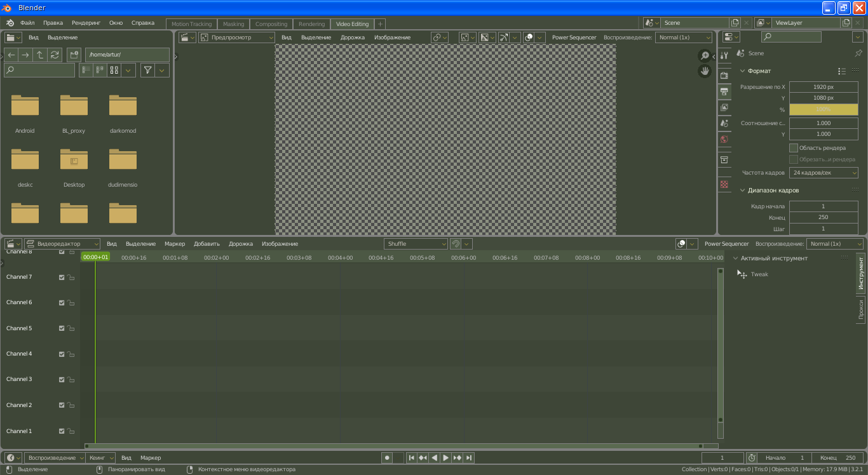Screen dimensions: 868x475
Task: Pin the Scene properties context
Action: [858, 53]
